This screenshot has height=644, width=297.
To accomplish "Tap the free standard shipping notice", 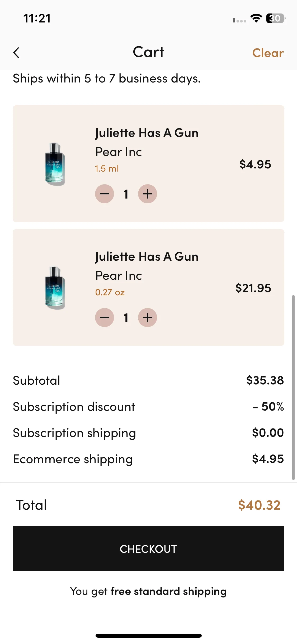I will [x=148, y=591].
